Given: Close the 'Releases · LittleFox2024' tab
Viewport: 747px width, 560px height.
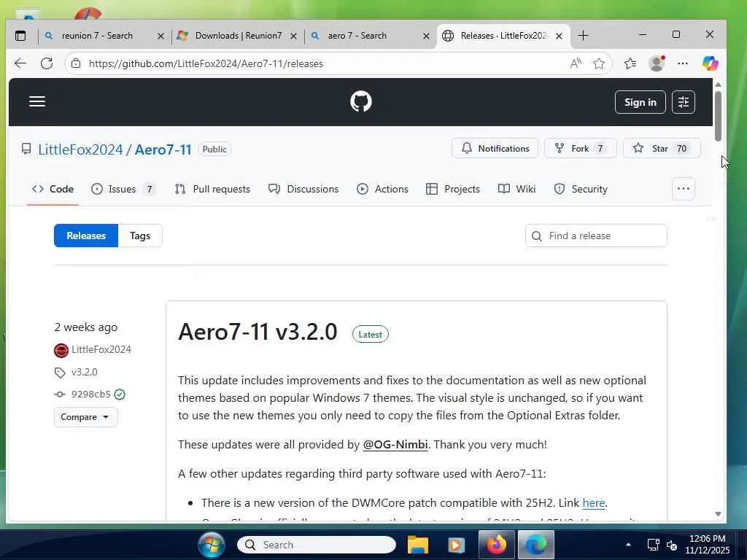Looking at the screenshot, I should [x=560, y=36].
